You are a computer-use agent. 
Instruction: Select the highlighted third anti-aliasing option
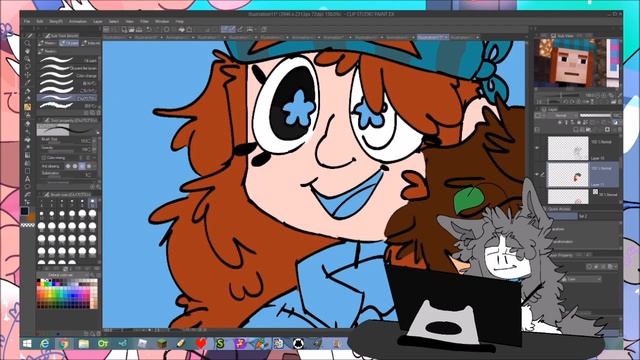coord(82,166)
